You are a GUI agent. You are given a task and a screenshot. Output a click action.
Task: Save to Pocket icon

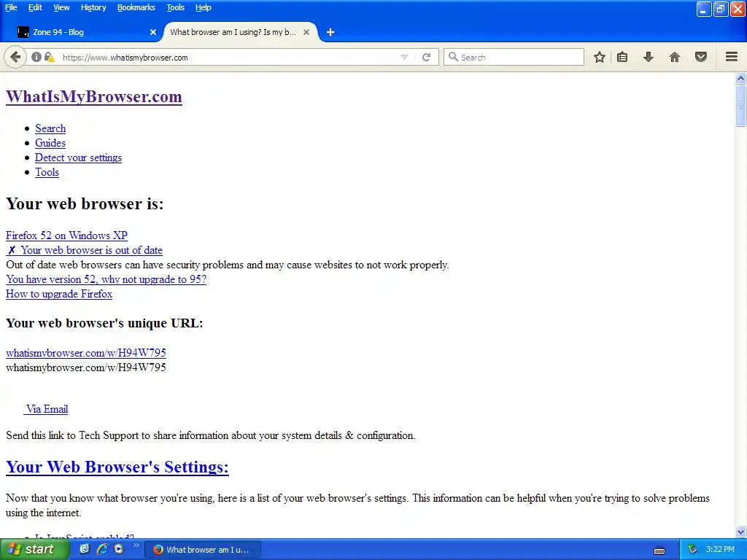pyautogui.click(x=701, y=57)
